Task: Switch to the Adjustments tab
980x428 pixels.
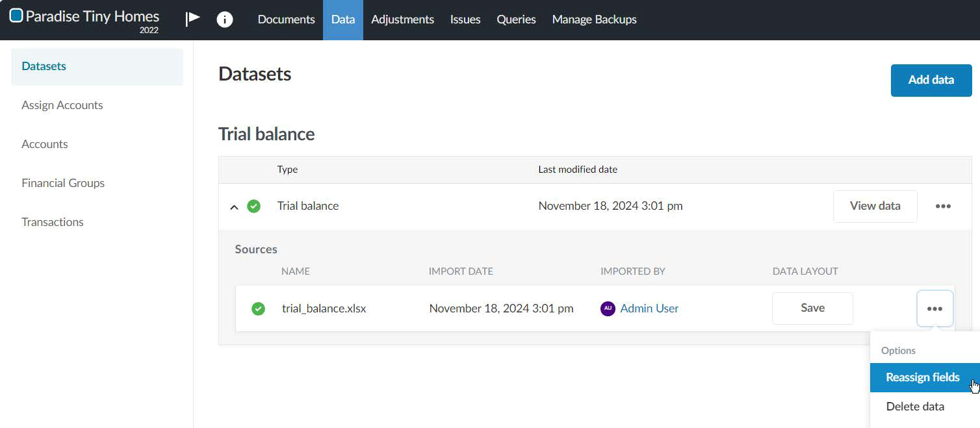Action: tap(402, 19)
